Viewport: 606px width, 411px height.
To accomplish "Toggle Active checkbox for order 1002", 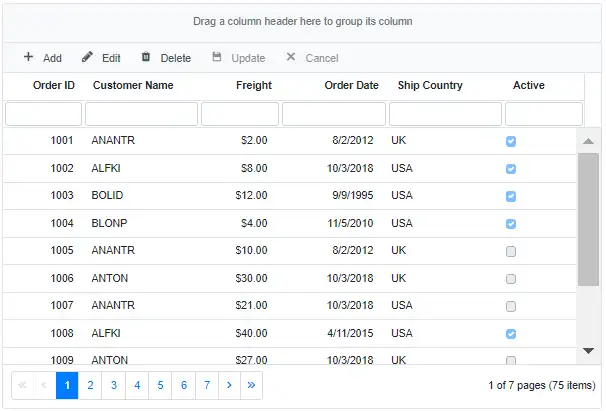I will 511,169.
